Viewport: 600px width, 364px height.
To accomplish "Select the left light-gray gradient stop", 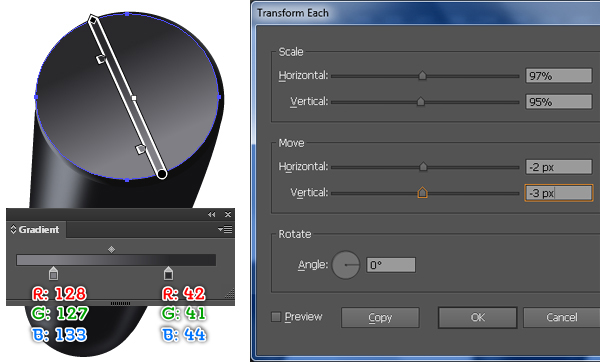I will pyautogui.click(x=54, y=273).
